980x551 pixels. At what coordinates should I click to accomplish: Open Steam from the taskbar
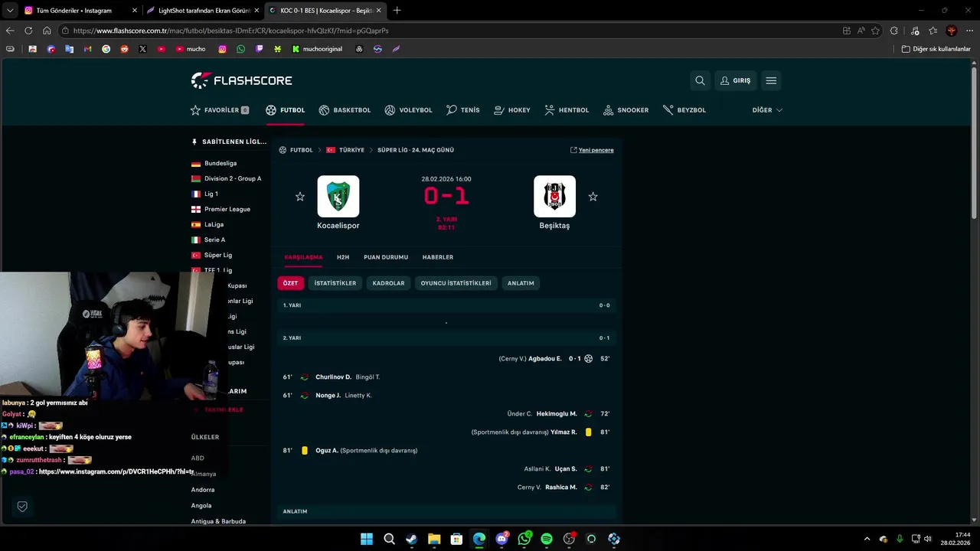[411, 540]
